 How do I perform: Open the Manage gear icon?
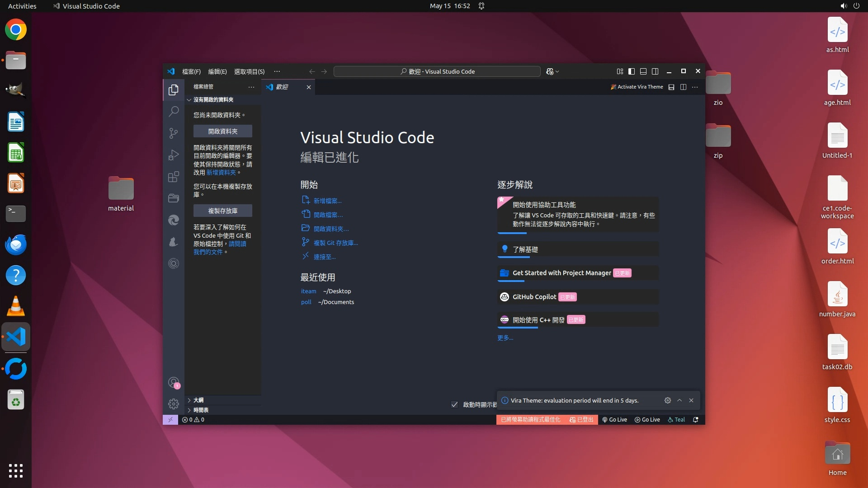click(x=174, y=404)
